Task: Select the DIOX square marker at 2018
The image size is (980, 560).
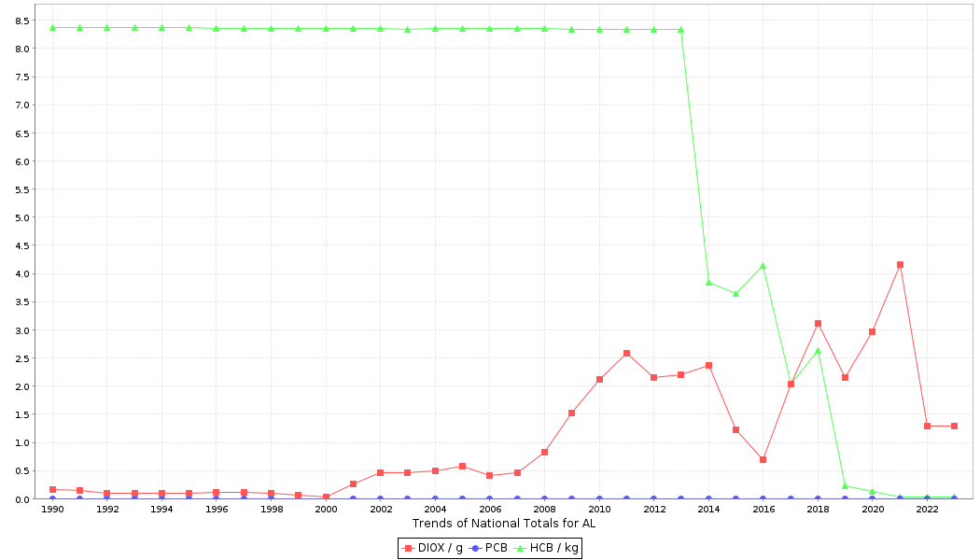Action: (x=818, y=324)
